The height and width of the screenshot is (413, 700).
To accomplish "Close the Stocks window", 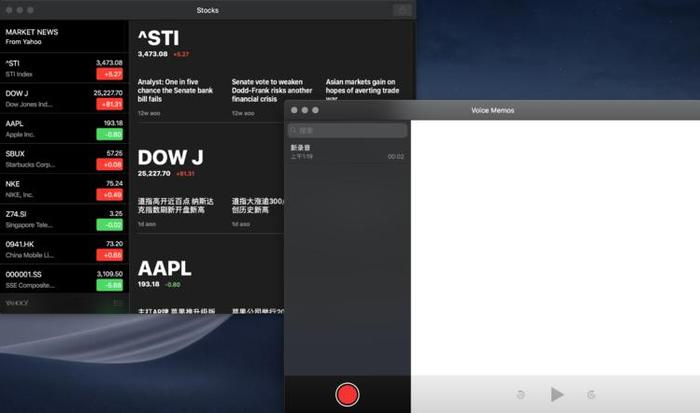I will tap(9, 10).
